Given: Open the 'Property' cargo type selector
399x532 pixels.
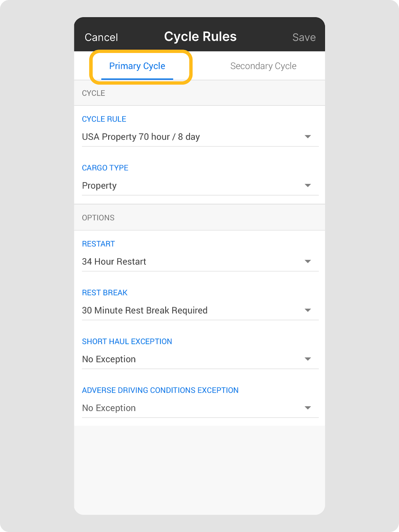Looking at the screenshot, I should [x=99, y=186].
